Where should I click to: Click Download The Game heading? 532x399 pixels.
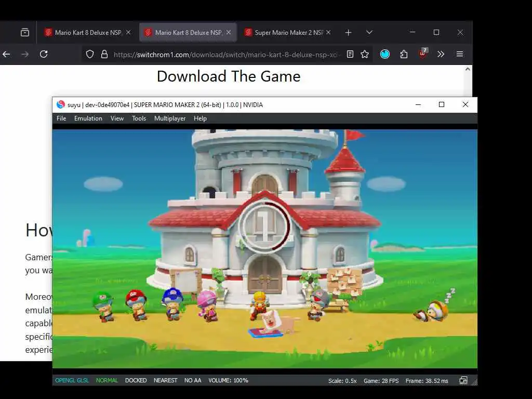click(229, 76)
